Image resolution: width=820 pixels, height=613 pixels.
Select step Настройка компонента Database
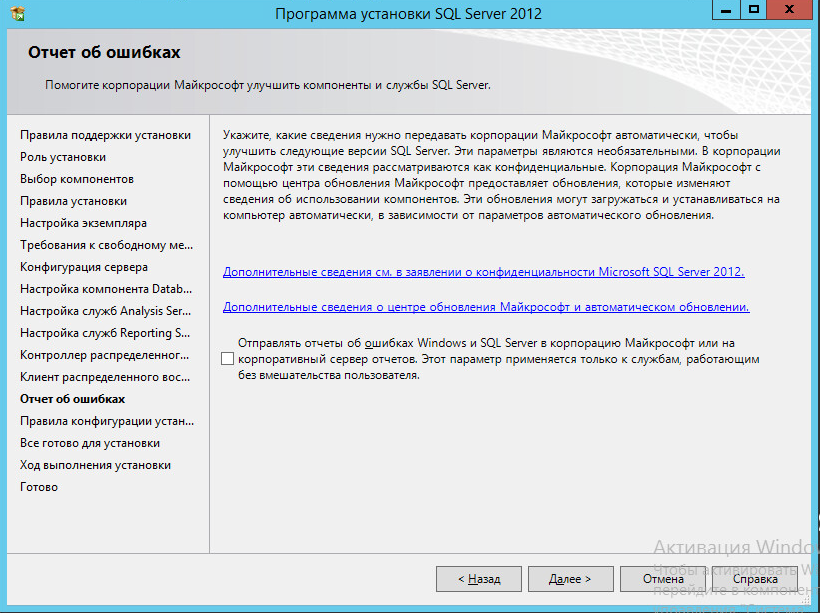106,289
